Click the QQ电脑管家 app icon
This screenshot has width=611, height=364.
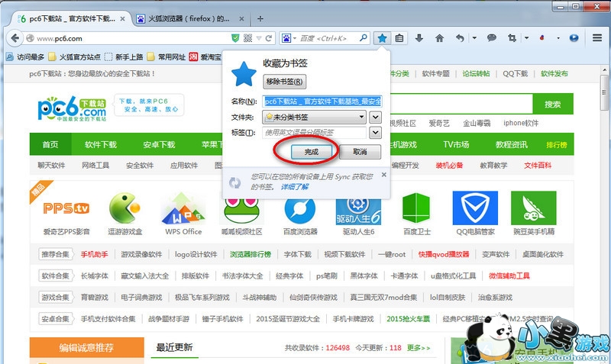click(475, 208)
